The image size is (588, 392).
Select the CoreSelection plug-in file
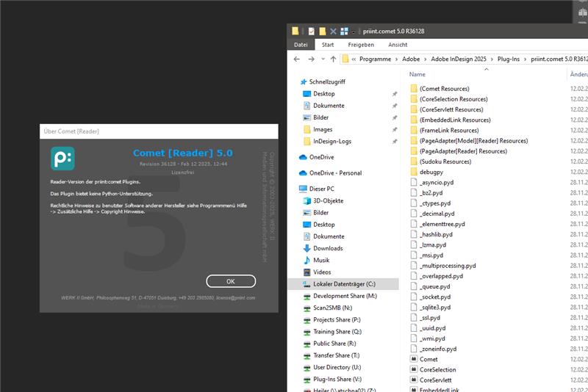pyautogui.click(x=437, y=369)
